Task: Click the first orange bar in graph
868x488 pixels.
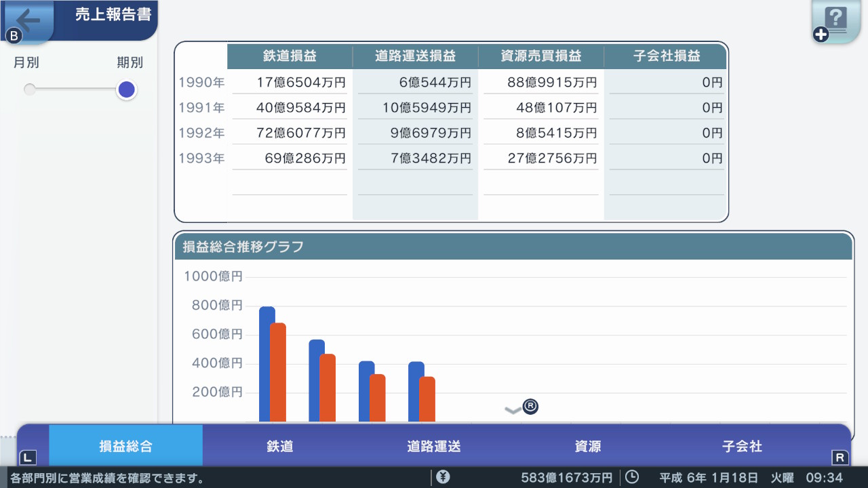Action: [x=278, y=372]
